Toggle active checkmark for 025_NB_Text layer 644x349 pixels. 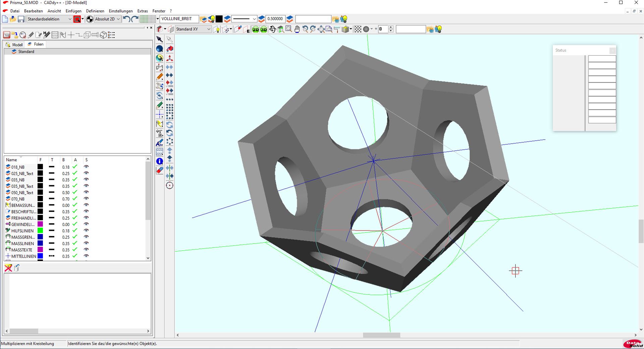75,173
